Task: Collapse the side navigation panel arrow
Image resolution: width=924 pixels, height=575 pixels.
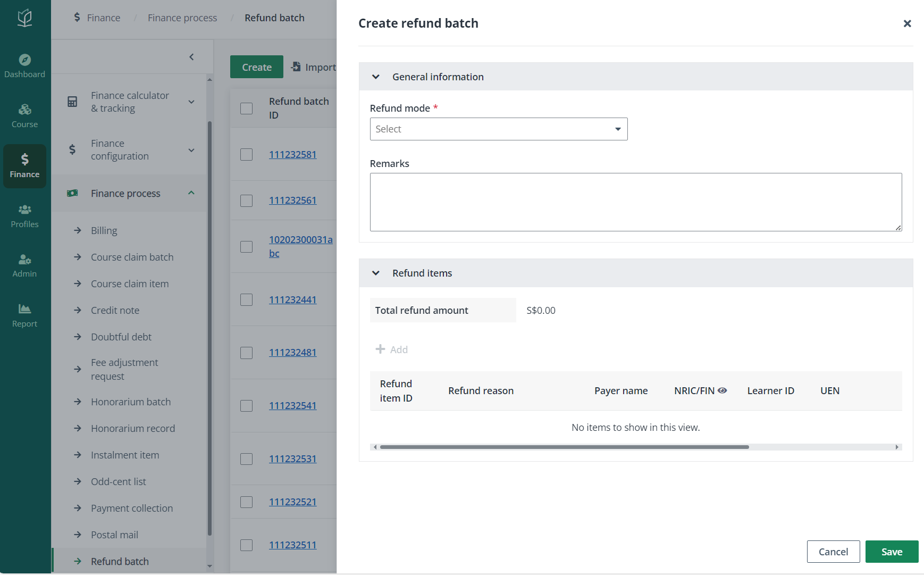Action: click(191, 57)
